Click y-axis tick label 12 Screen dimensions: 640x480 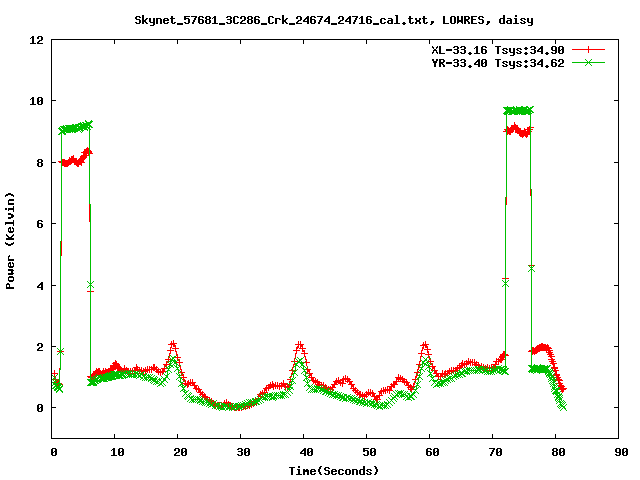tap(36, 40)
